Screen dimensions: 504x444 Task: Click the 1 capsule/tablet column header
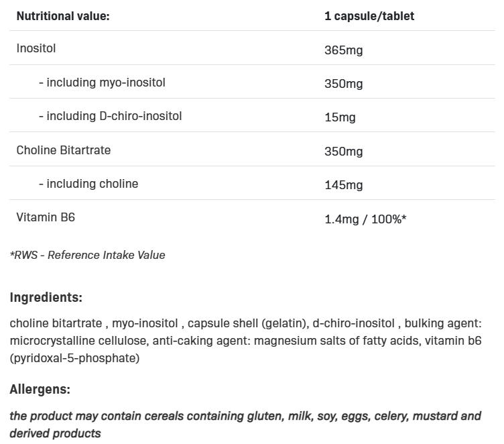click(x=369, y=15)
